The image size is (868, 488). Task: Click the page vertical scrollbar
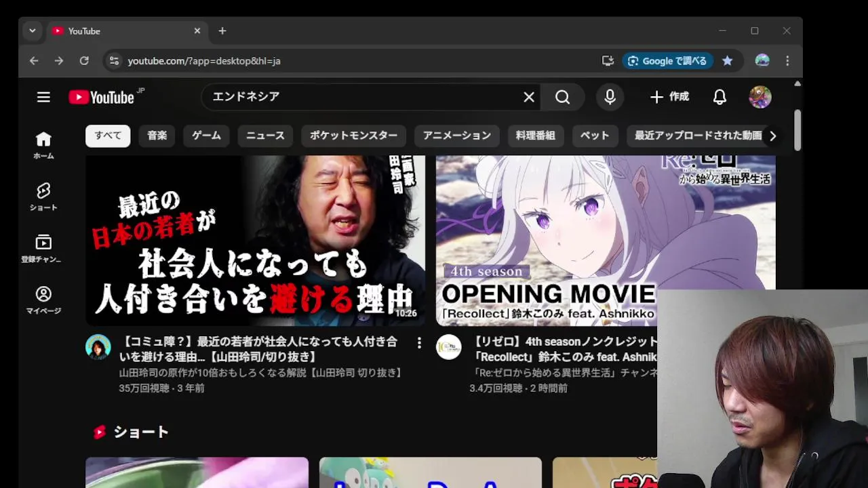797,130
